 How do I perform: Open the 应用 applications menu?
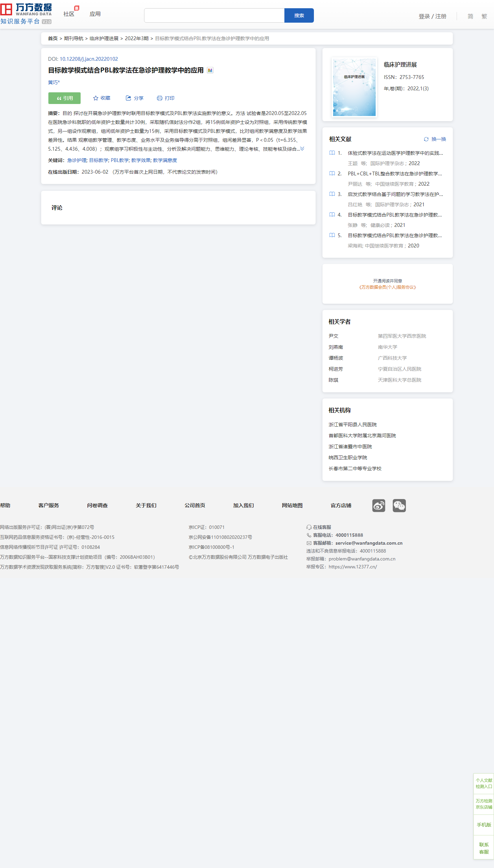pyautogui.click(x=95, y=14)
